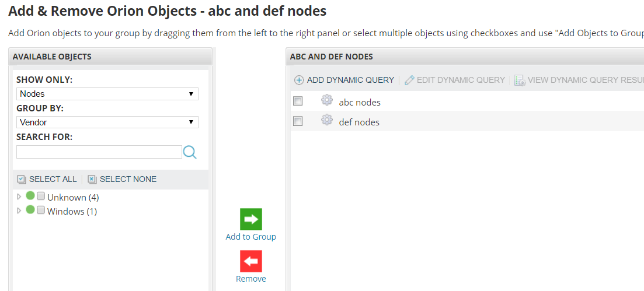Click the Select None cross icon
The height and width of the screenshot is (291, 644).
(x=92, y=180)
